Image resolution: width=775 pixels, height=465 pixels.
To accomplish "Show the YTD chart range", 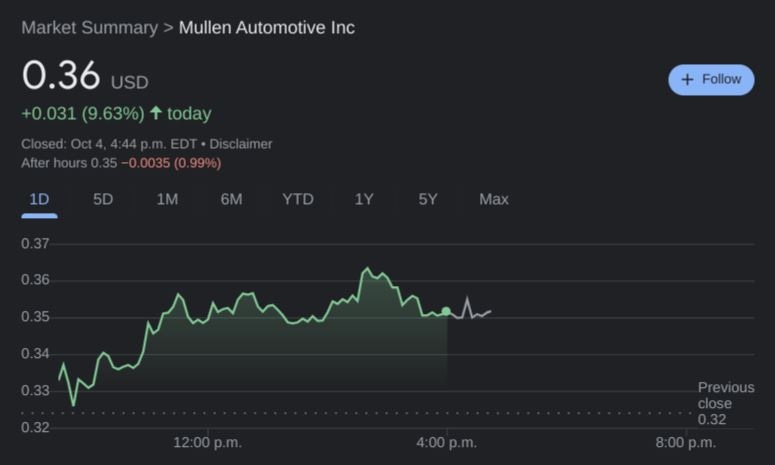I will (x=297, y=199).
